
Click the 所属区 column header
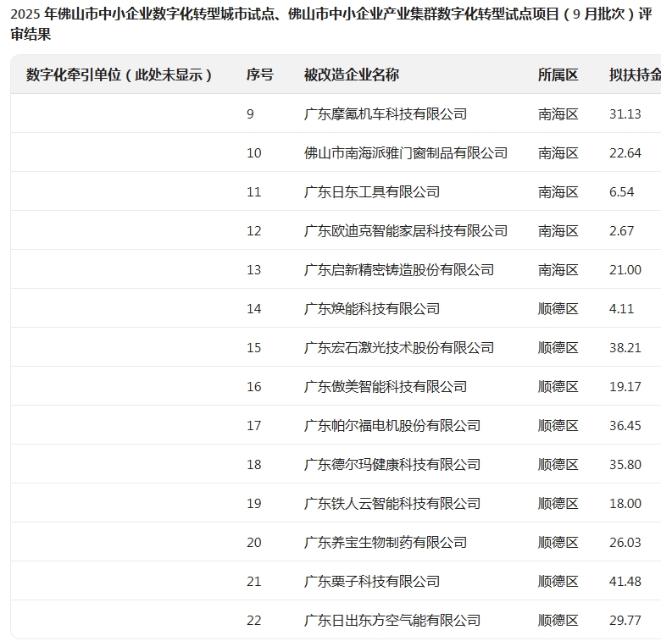[558, 75]
